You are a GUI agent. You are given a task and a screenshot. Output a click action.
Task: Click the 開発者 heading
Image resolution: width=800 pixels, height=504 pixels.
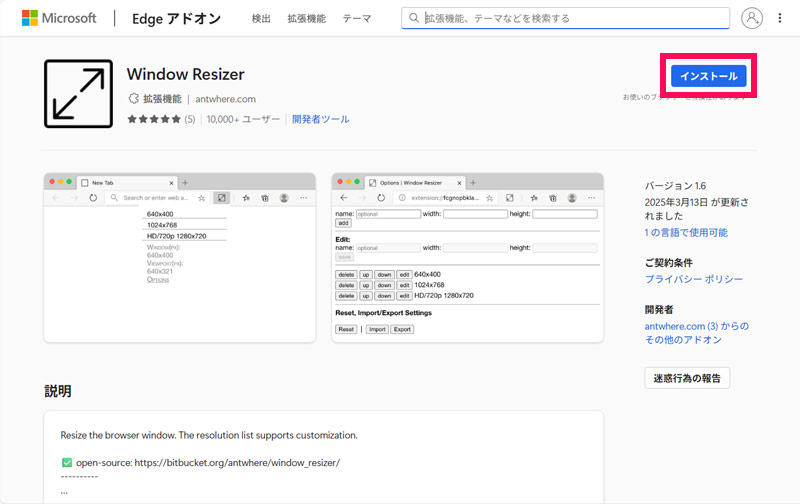point(659,310)
